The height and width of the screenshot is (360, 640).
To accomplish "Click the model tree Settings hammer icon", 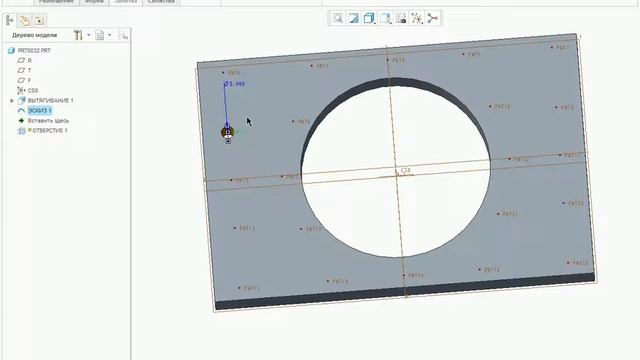I will 78,35.
